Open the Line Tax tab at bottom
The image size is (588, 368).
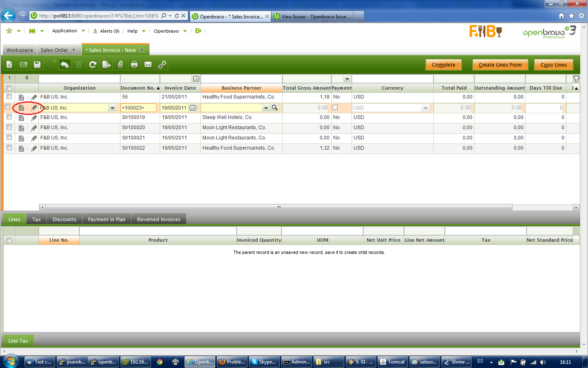18,341
